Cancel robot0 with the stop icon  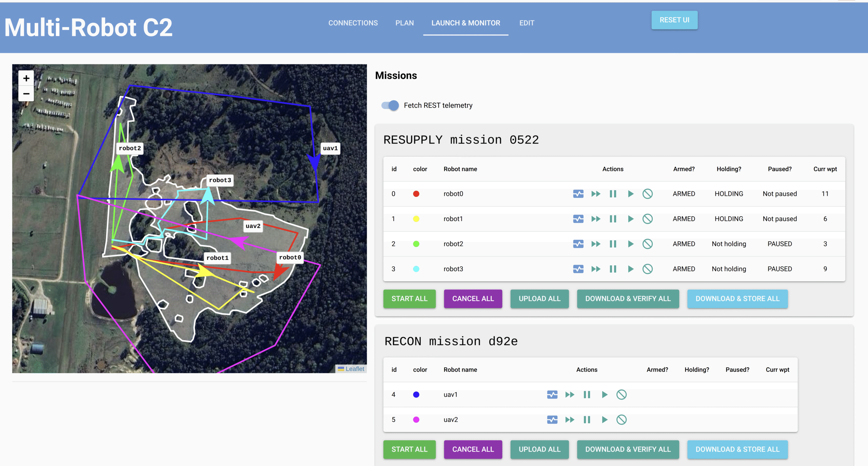(x=647, y=194)
